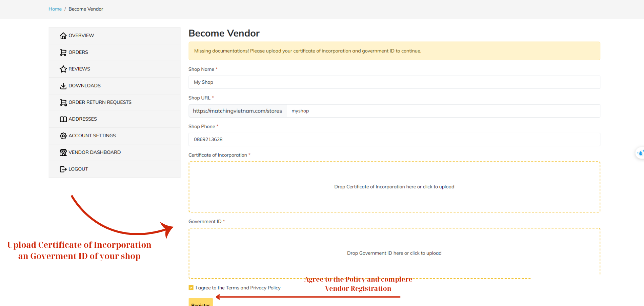
Task: Click the Certificate of Incorporation upload area
Action: click(x=394, y=187)
